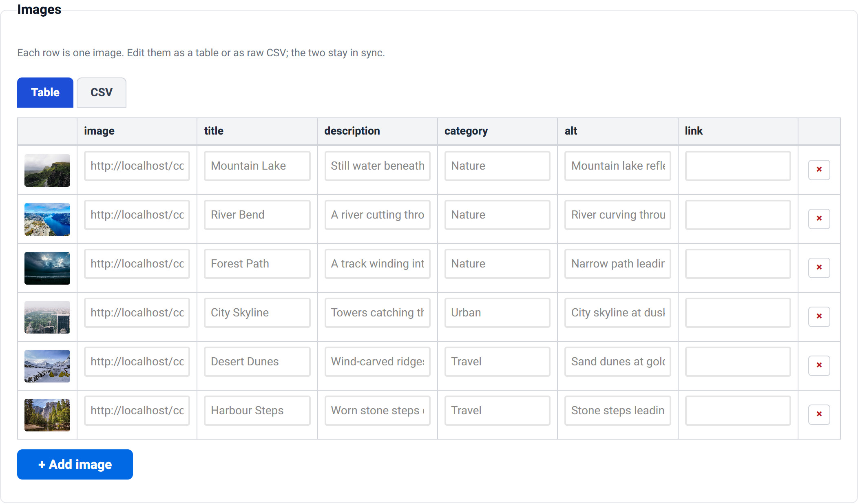Edit the image URL for Harbour Steps

[x=137, y=411]
